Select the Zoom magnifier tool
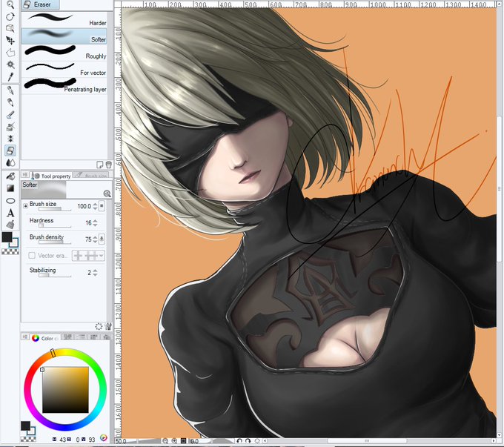 pyautogui.click(x=10, y=4)
